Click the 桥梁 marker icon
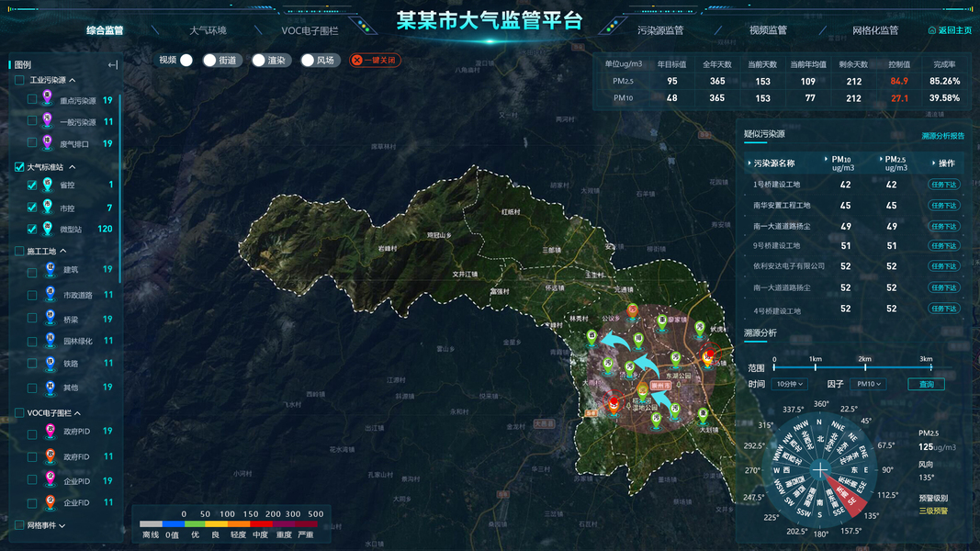The height and width of the screenshot is (551, 980). pyautogui.click(x=51, y=318)
